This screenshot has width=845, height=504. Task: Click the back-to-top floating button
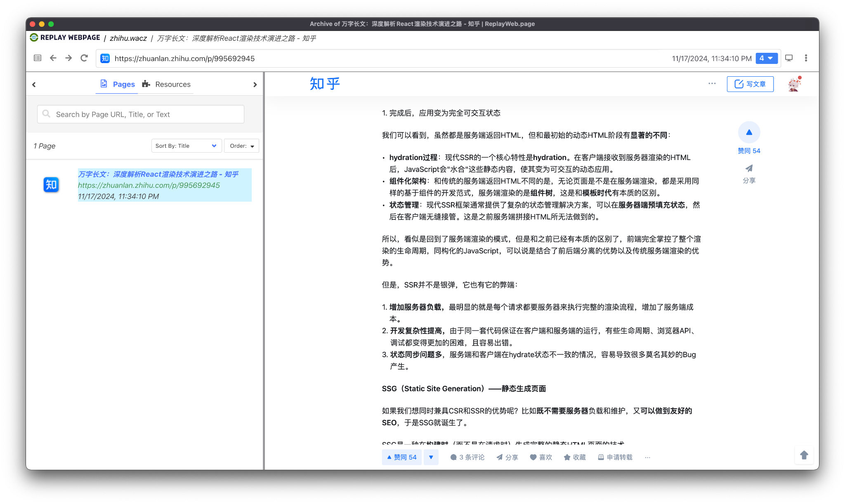[x=804, y=455]
